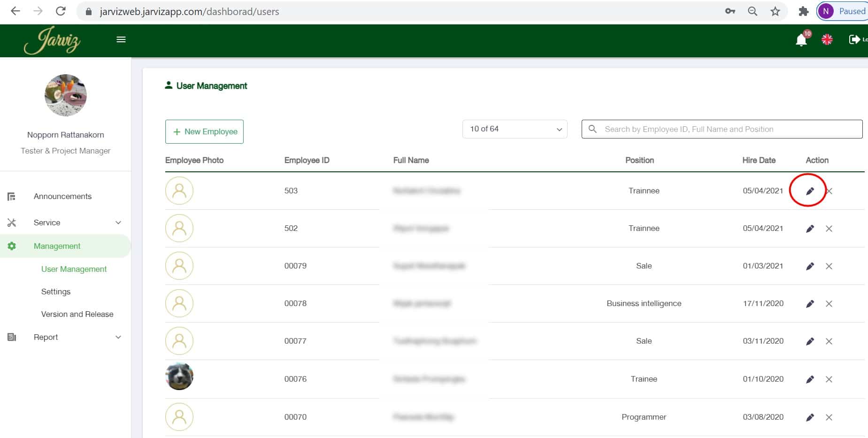The width and height of the screenshot is (868, 438).
Task: Click the notification bell icon
Action: point(801,40)
